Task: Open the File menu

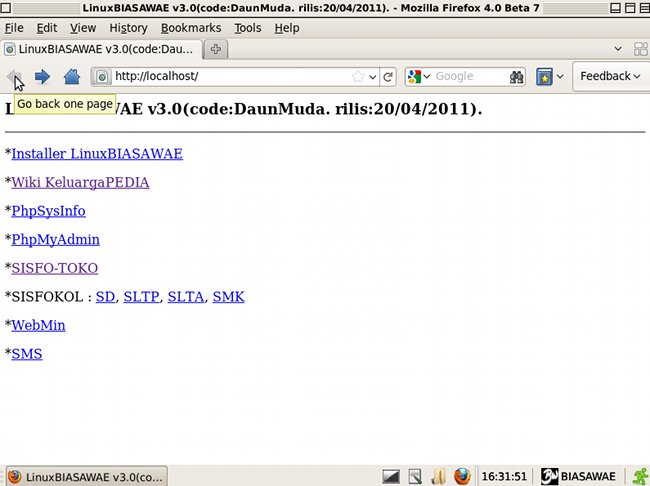Action: 14,28
